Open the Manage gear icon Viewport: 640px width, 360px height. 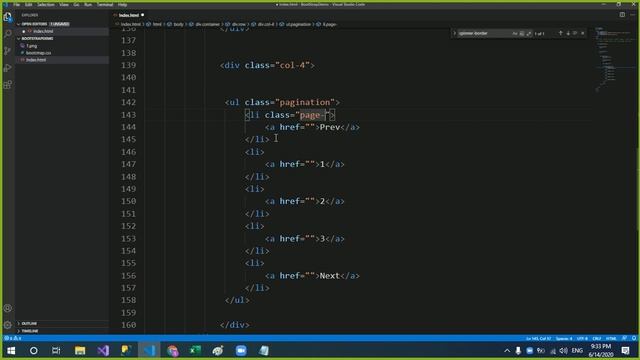point(7,325)
